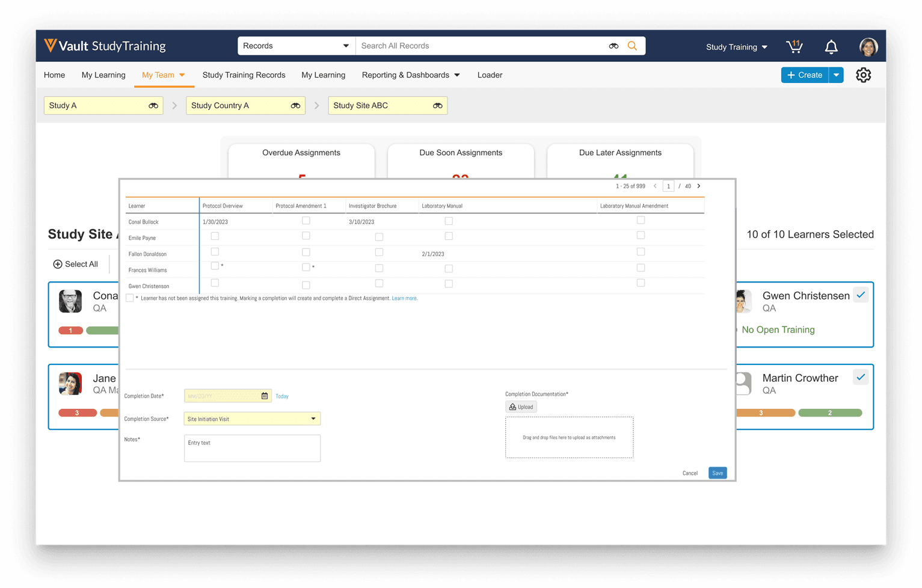This screenshot has height=588, width=922.
Task: Click Conal Bullock's 1/30/2023 completion date
Action: (215, 222)
